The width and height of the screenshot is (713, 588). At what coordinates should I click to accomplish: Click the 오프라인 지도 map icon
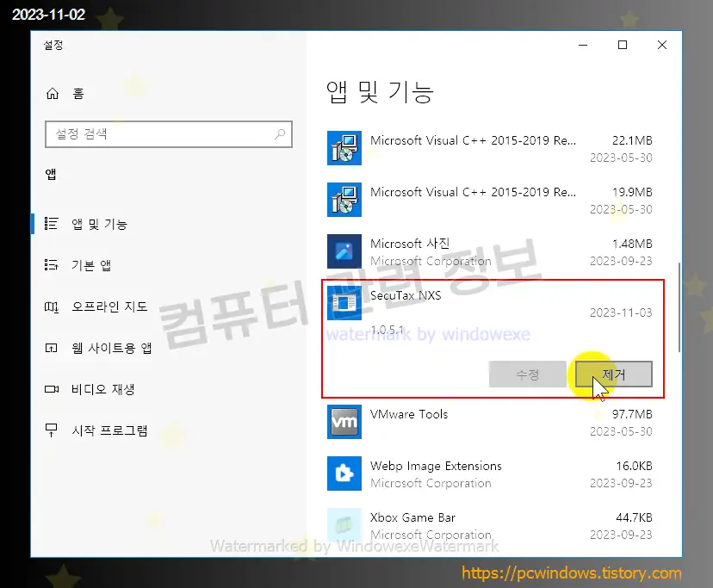click(x=52, y=307)
